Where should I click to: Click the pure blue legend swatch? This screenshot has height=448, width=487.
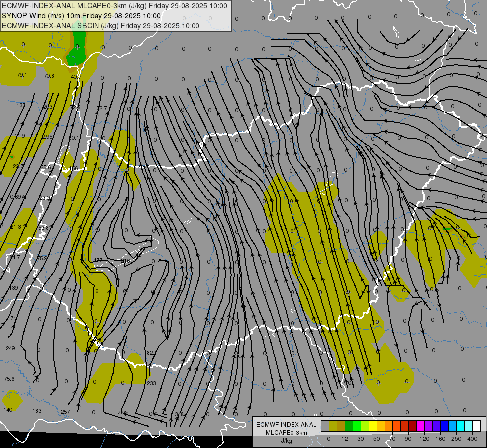(445, 426)
